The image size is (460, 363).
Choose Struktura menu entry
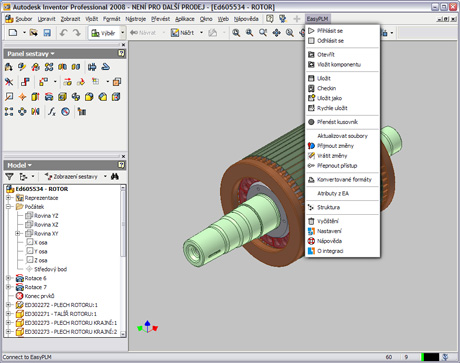point(342,207)
